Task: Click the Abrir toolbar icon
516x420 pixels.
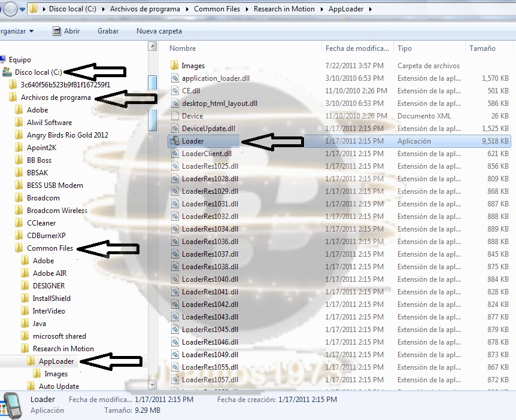Action: point(57,31)
